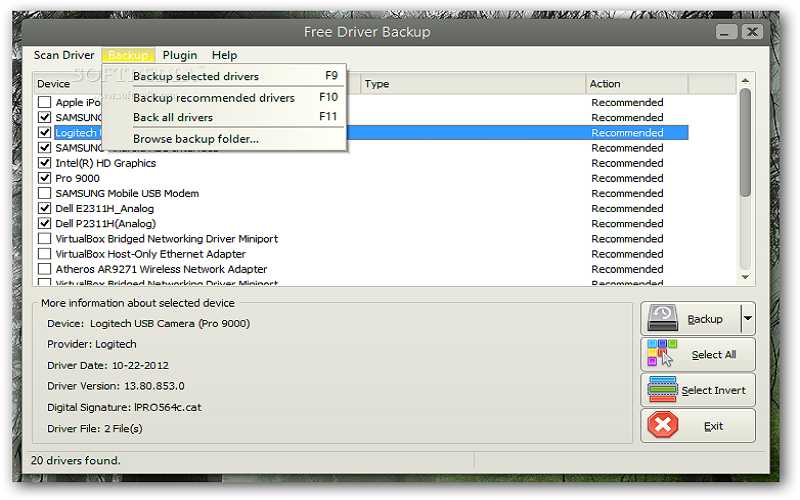
Task: Sort by the Action column header
Action: coord(637,84)
